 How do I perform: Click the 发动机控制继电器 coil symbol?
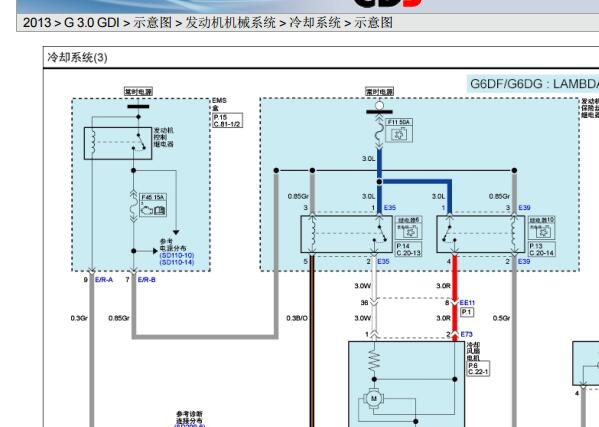click(x=92, y=144)
